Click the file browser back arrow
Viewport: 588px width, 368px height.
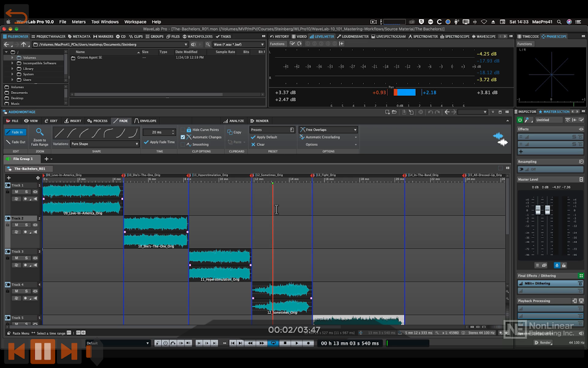[6, 45]
